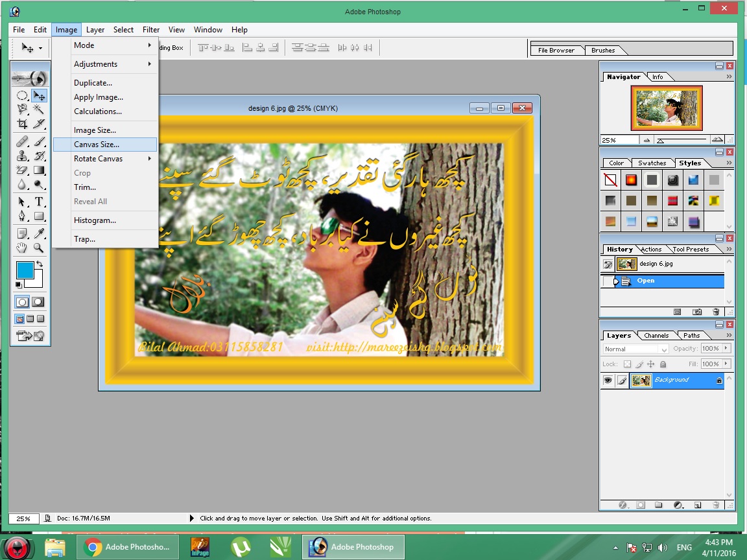Hide the Background layer with eye icon

click(608, 380)
